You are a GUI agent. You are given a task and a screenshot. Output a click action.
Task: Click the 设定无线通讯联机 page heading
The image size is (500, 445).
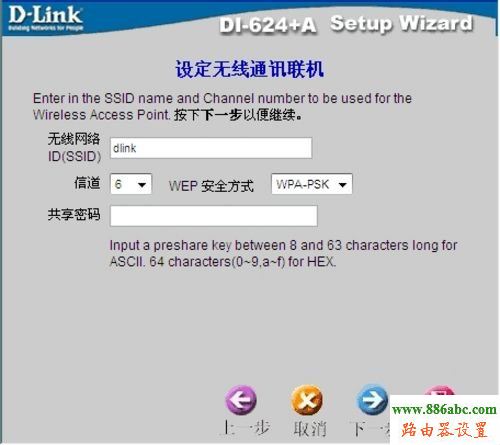tap(250, 69)
